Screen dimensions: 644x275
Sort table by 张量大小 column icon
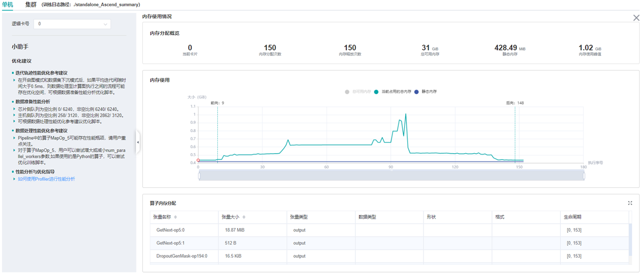point(244,217)
